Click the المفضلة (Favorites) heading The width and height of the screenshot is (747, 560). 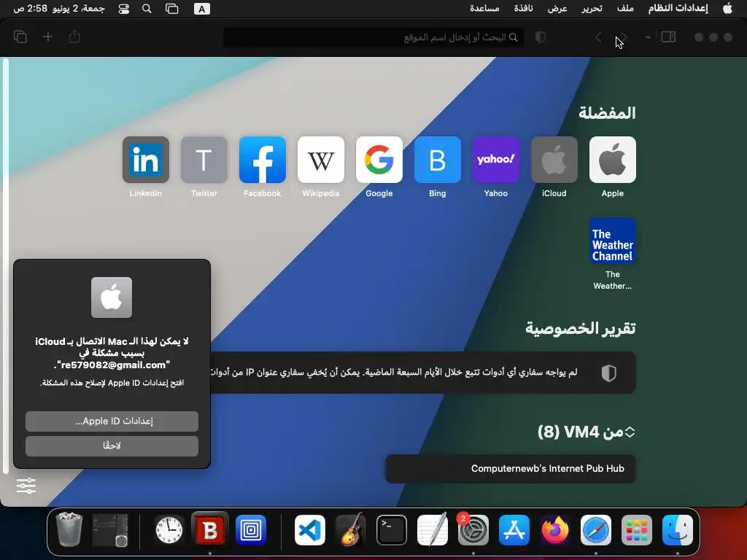(607, 113)
